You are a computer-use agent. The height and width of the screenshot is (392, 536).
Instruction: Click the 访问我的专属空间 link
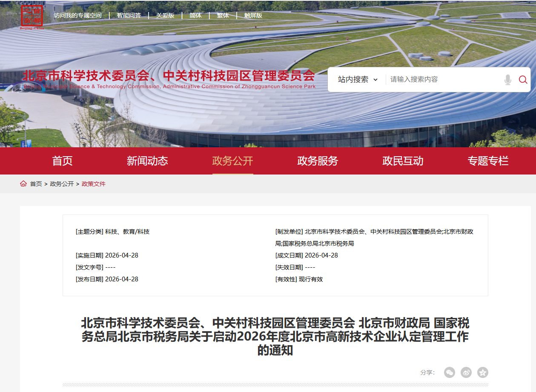click(x=77, y=15)
